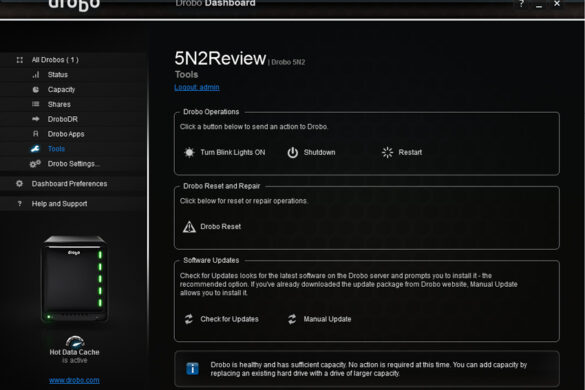Open Dashboard Preferences
The image size is (585, 390).
coord(69,184)
